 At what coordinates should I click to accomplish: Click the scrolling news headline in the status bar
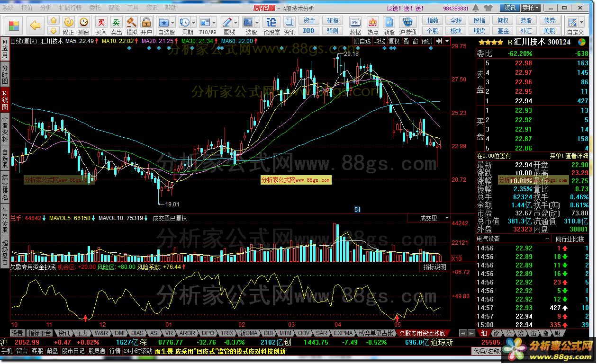click(220, 351)
